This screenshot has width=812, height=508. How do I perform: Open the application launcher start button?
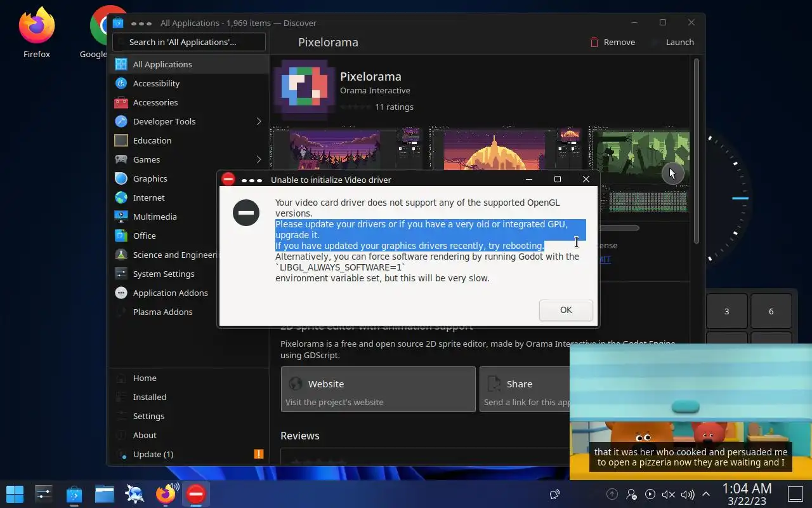click(x=15, y=494)
